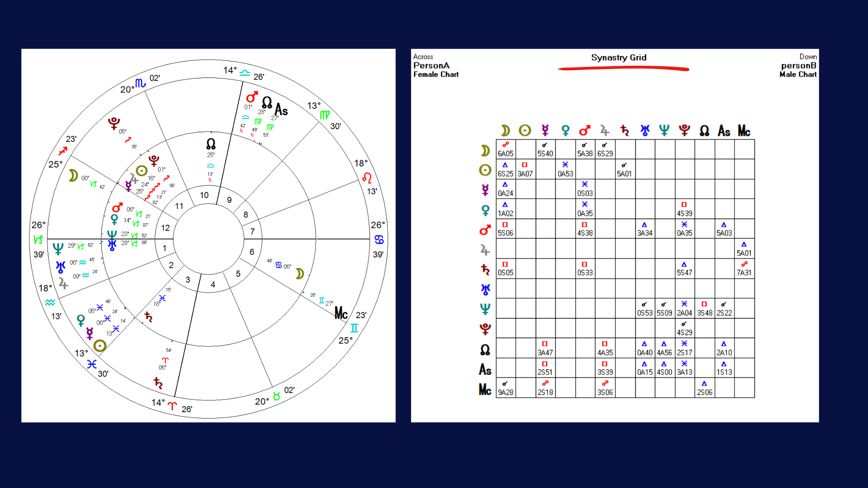Click the Mc column header in grid
The width and height of the screenshot is (868, 488).
pyautogui.click(x=744, y=131)
